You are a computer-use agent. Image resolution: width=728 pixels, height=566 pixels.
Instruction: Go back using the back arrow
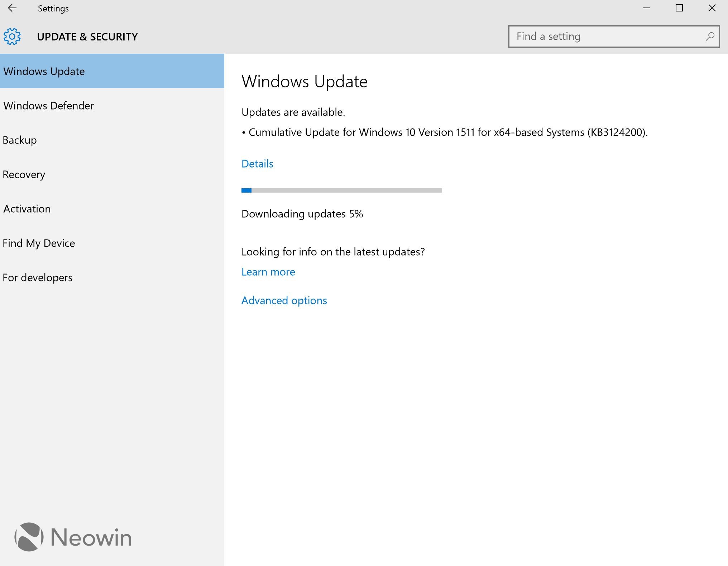click(12, 8)
